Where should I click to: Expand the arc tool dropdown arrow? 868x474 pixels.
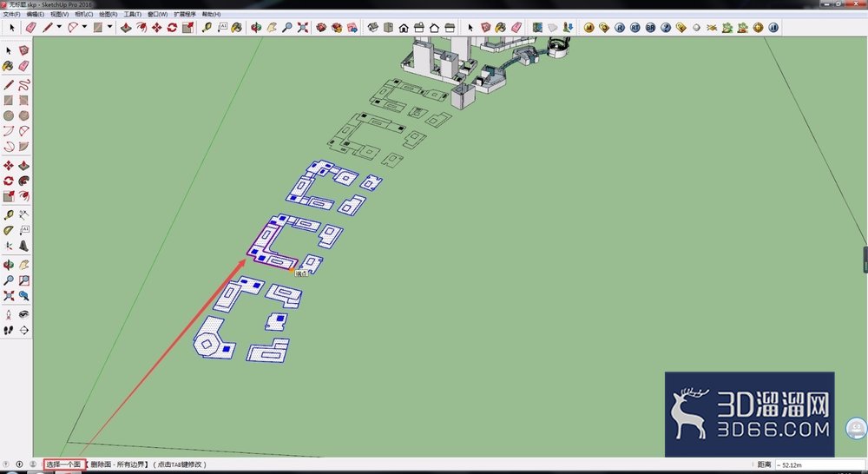85,27
